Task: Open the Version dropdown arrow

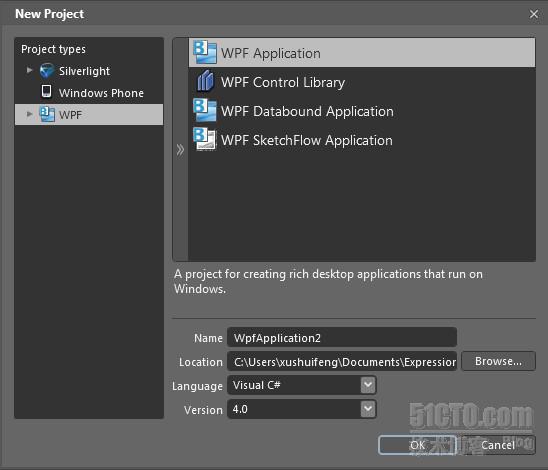Action: (368, 409)
